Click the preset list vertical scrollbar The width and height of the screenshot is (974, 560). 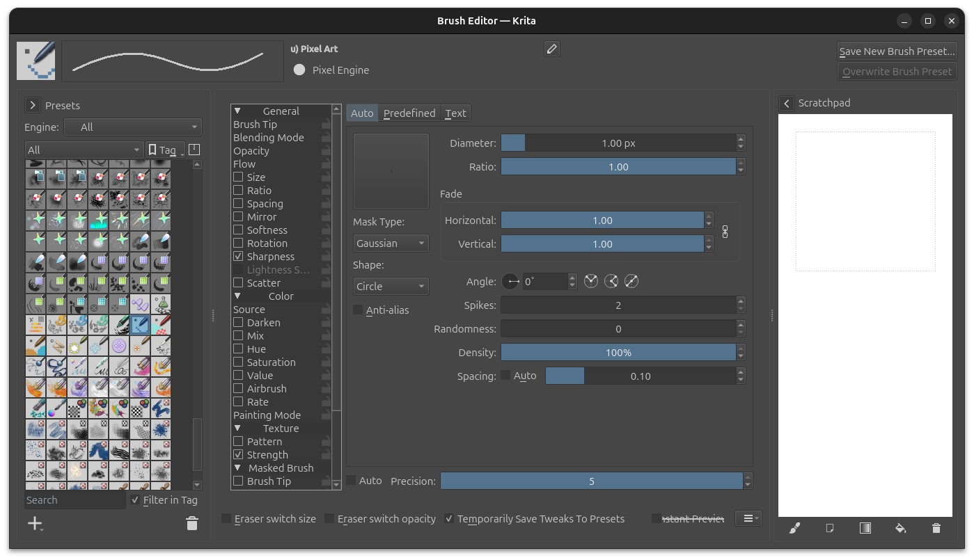pos(197,444)
